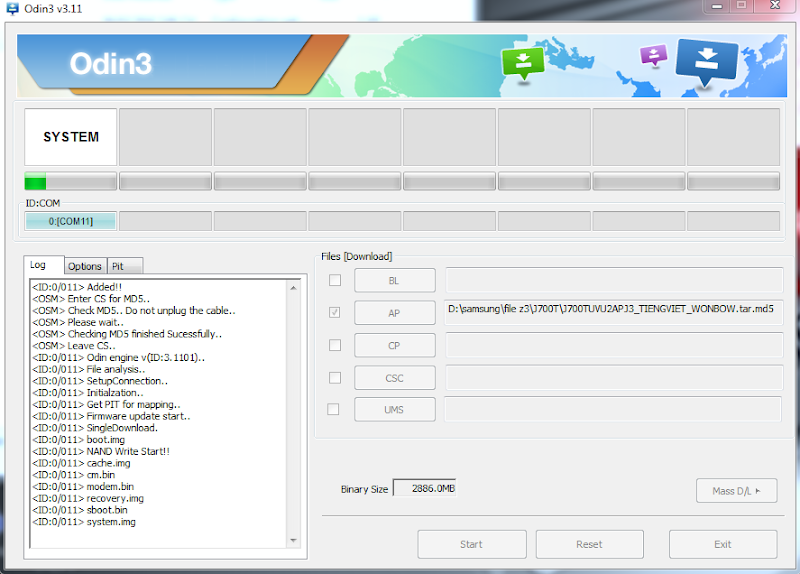Click the empty CSC file path field
800x574 pixels.
[614, 378]
